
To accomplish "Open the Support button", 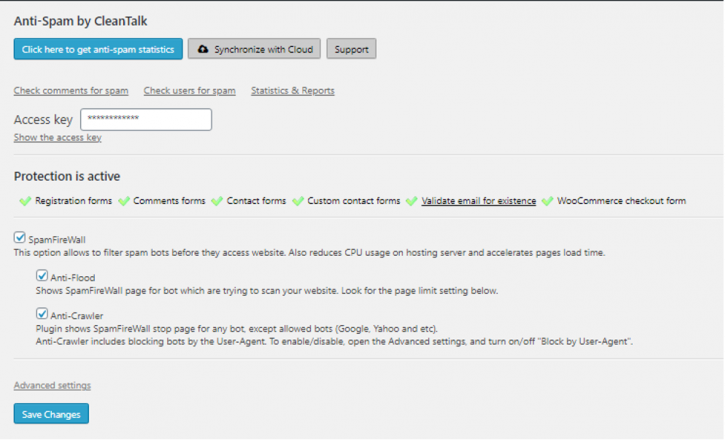I will pos(351,49).
